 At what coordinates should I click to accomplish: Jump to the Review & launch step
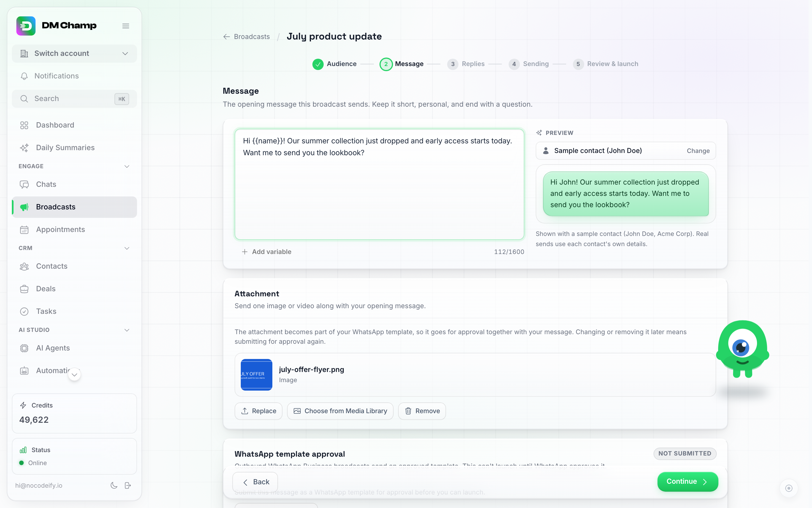(605, 64)
